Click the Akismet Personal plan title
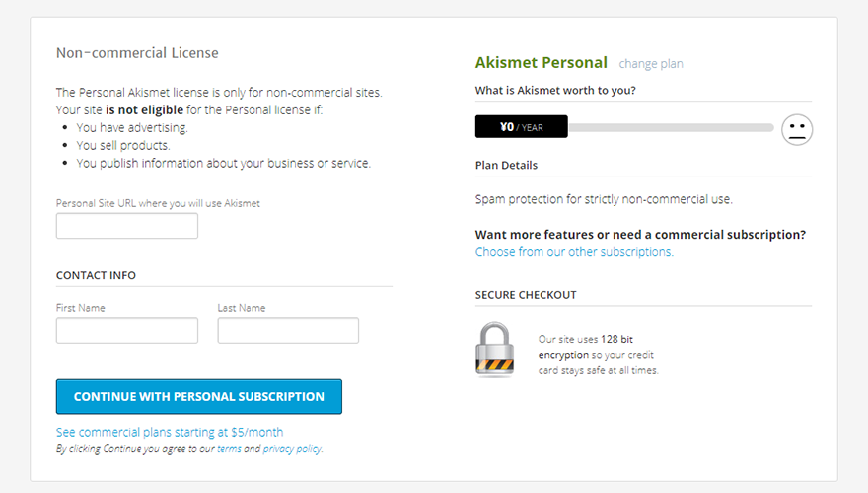868x493 pixels. (542, 63)
